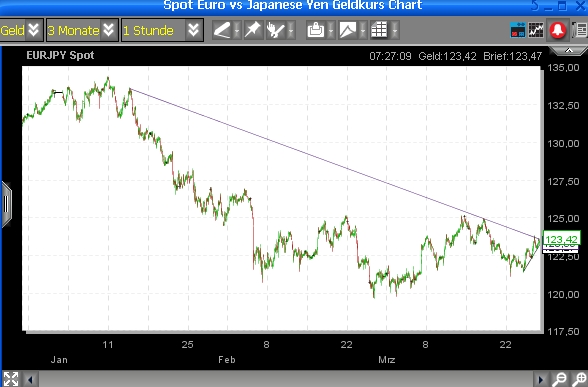
Task: Select the trendline drawing tool
Action: pos(222,30)
